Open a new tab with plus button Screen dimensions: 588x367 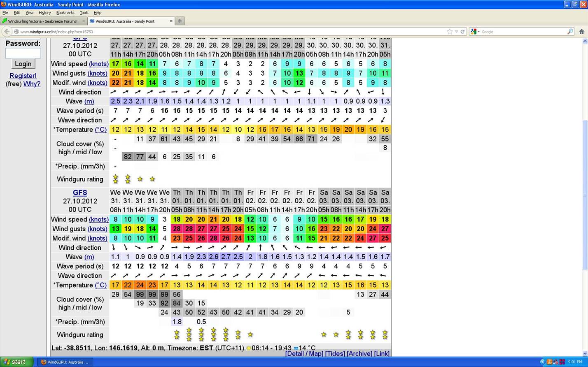[180, 21]
